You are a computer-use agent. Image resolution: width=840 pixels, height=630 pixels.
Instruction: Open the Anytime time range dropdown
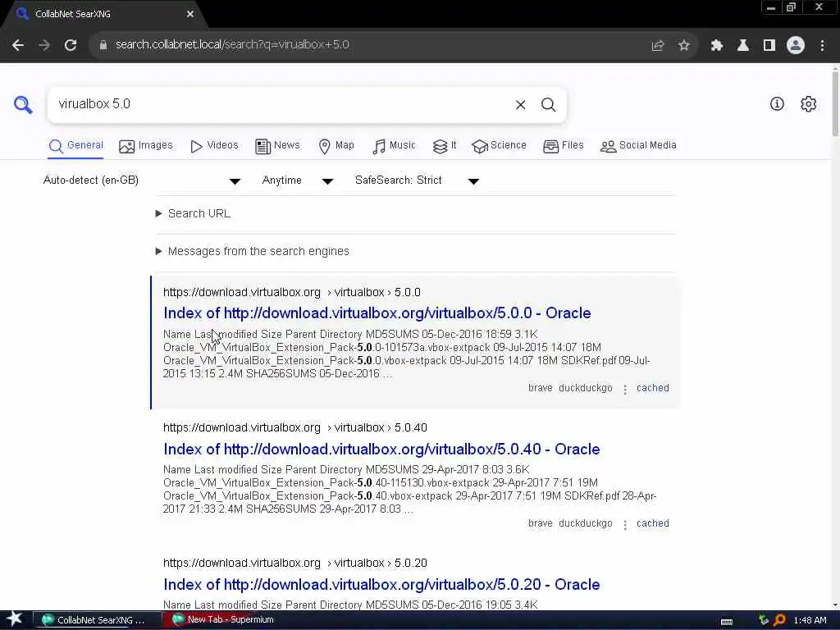pos(297,180)
